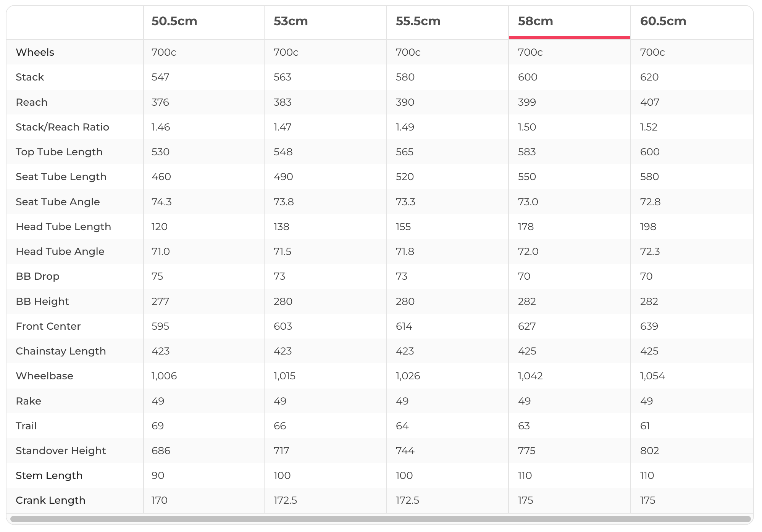The height and width of the screenshot is (532, 762).
Task: Switch to the 55.5cm size column
Action: pos(418,21)
